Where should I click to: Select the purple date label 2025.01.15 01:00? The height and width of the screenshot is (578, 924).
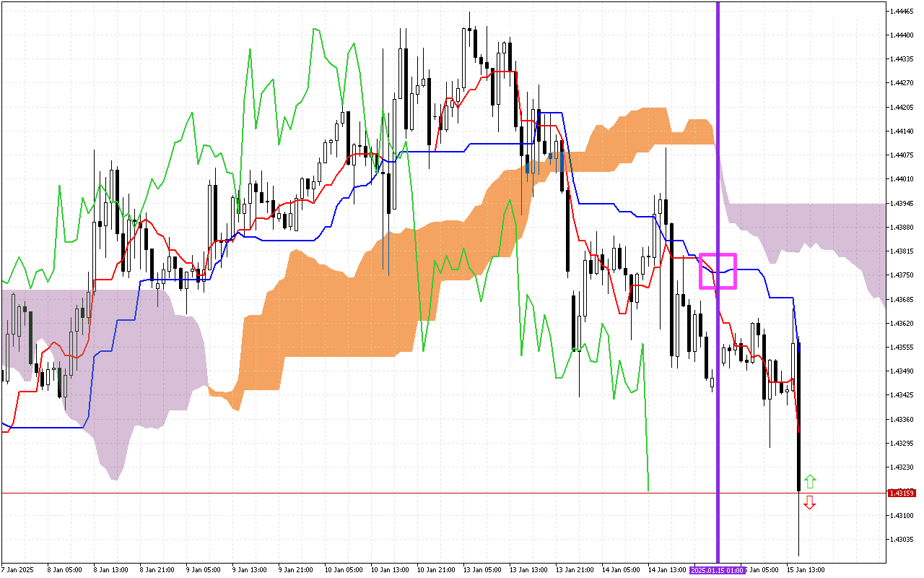(x=718, y=570)
